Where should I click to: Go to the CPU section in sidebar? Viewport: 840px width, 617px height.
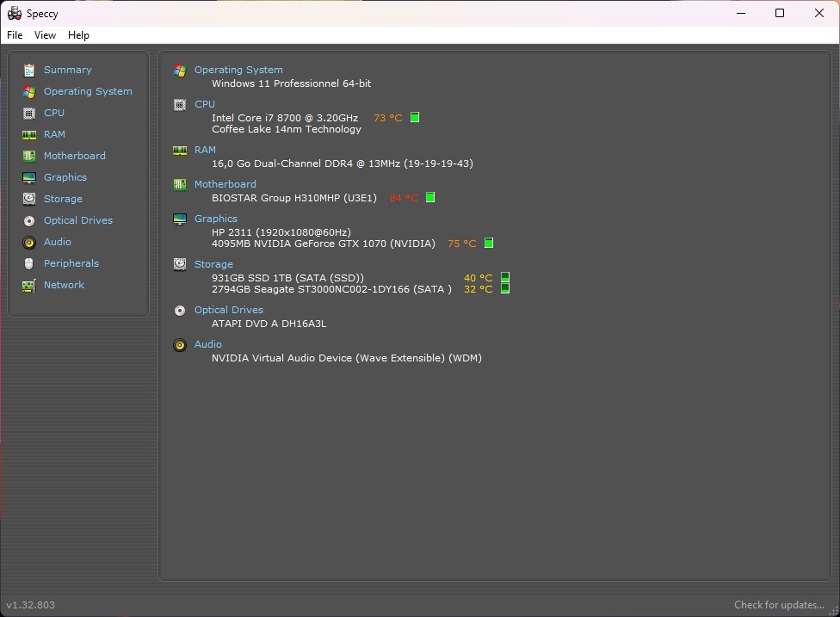[x=54, y=113]
